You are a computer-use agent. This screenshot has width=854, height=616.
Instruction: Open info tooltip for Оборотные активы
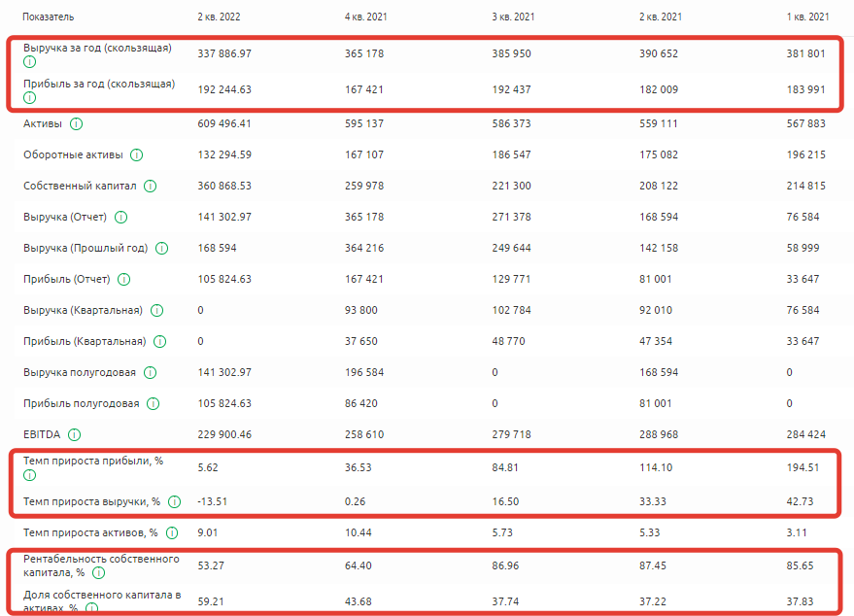click(136, 155)
